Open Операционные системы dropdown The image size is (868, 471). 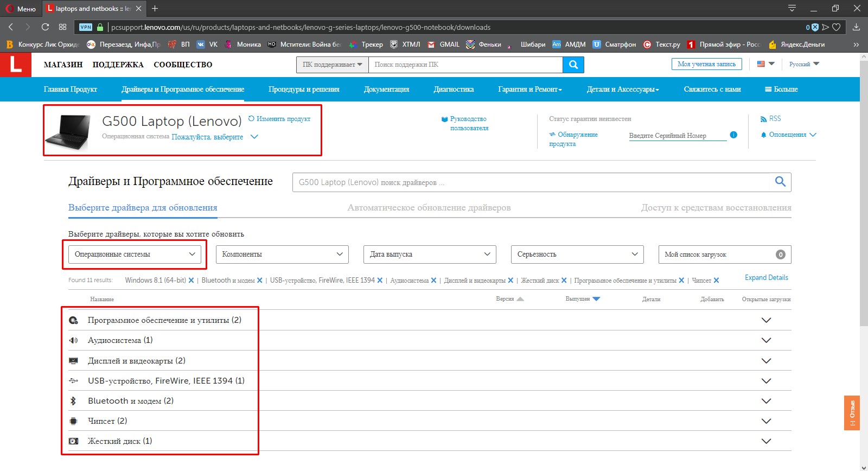135,254
